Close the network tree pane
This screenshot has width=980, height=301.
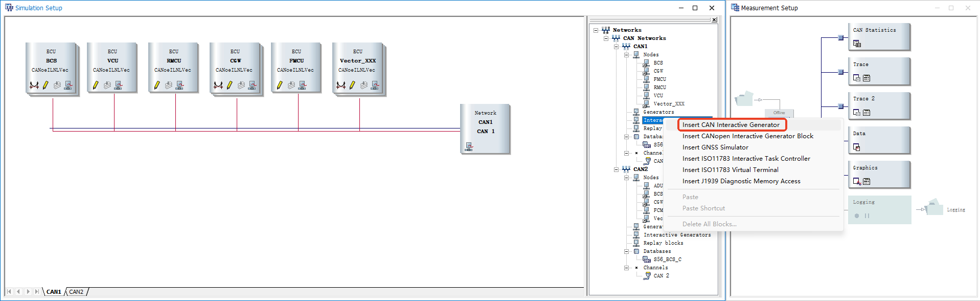714,20
